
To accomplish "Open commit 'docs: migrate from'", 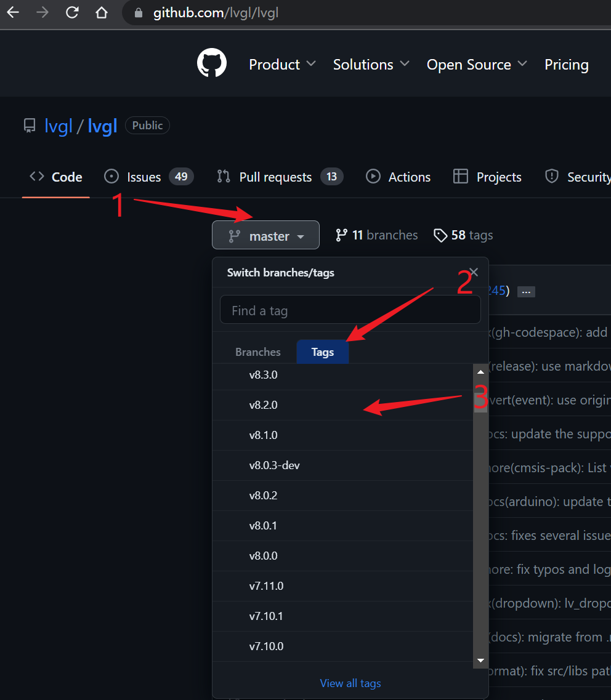I will 549,637.
